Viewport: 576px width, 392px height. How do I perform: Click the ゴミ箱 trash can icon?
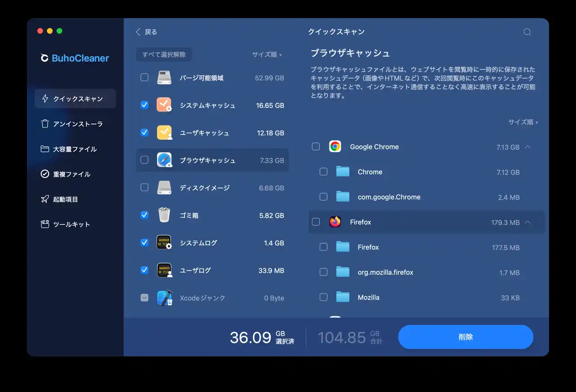[164, 215]
